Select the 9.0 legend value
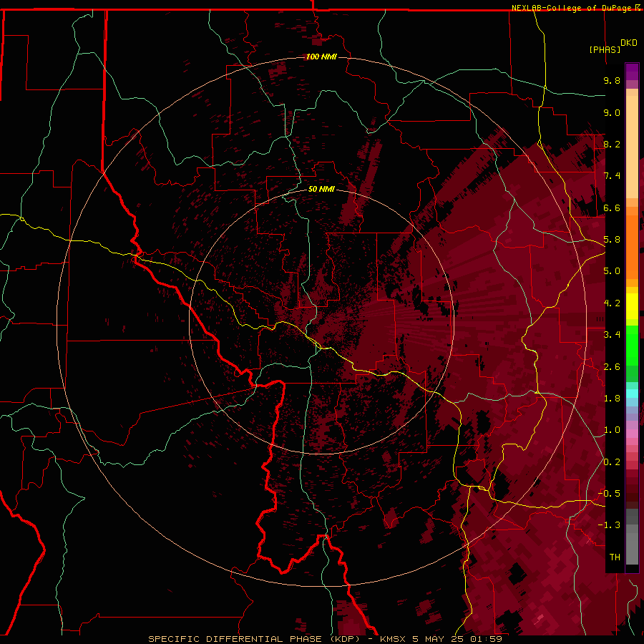Screen dimensions: 644x644 (612, 112)
